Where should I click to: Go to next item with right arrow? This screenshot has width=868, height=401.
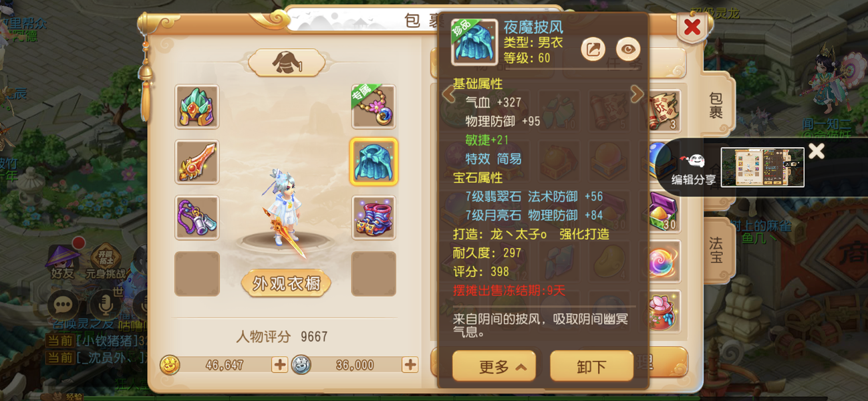click(x=637, y=94)
